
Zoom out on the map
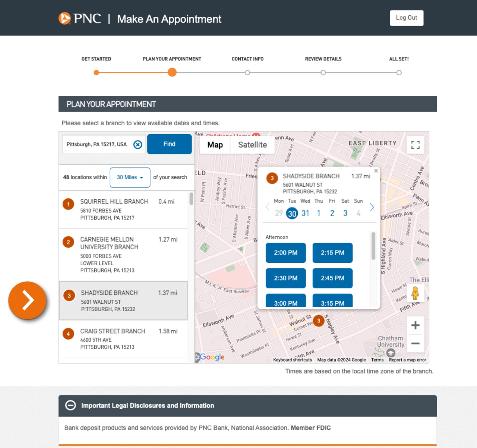[x=415, y=343]
